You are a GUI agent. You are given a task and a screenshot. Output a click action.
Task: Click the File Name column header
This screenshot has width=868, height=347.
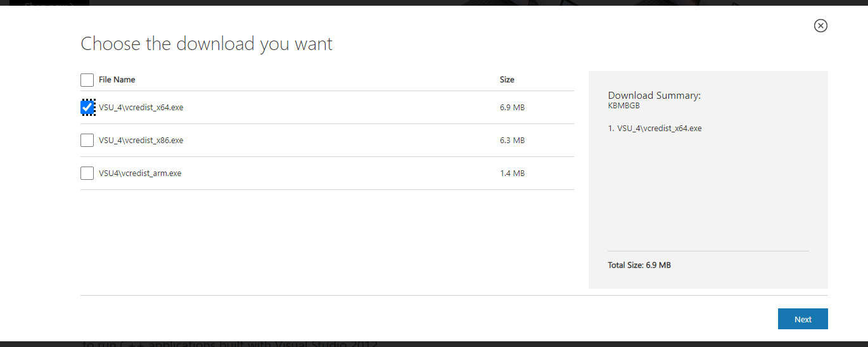point(117,80)
